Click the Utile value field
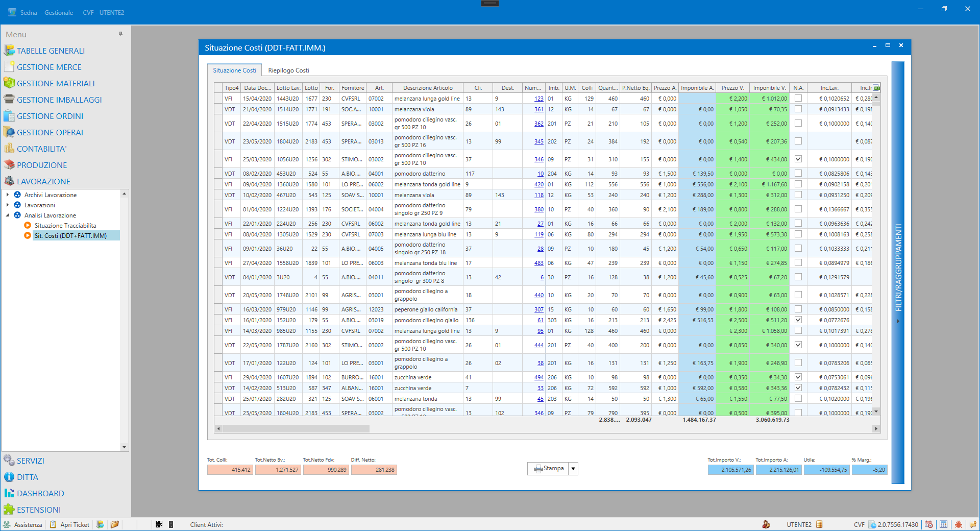This screenshot has height=531, width=980. [826, 470]
